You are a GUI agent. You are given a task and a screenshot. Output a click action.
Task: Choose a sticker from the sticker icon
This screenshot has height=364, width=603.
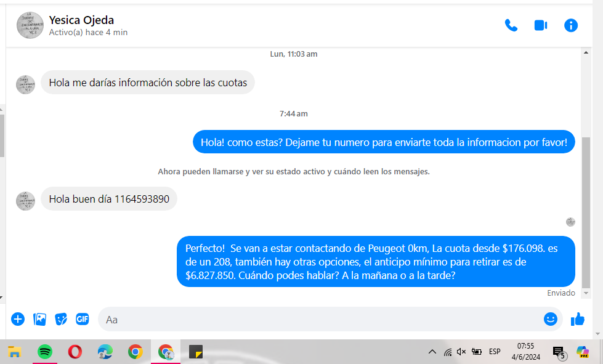[x=61, y=319]
